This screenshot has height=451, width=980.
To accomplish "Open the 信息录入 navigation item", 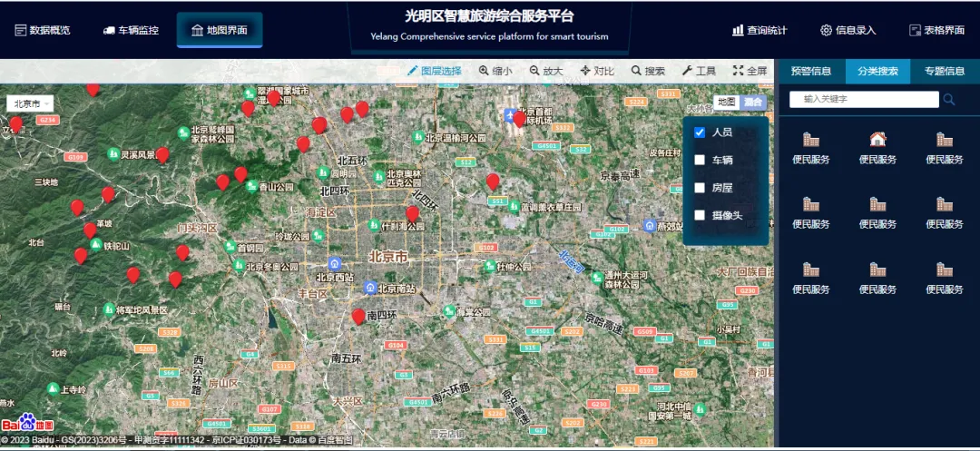I will tap(848, 30).
